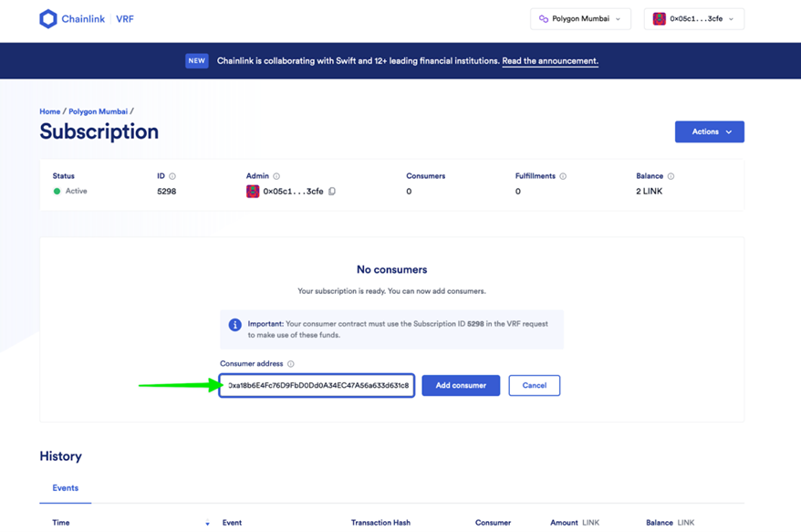Screen dimensions: 801x532
Task: Click the blue Important info icon
Action: pyautogui.click(x=235, y=325)
